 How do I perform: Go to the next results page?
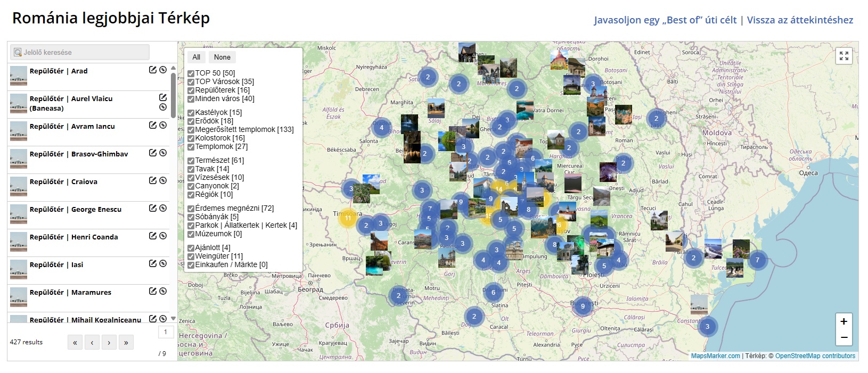(109, 343)
